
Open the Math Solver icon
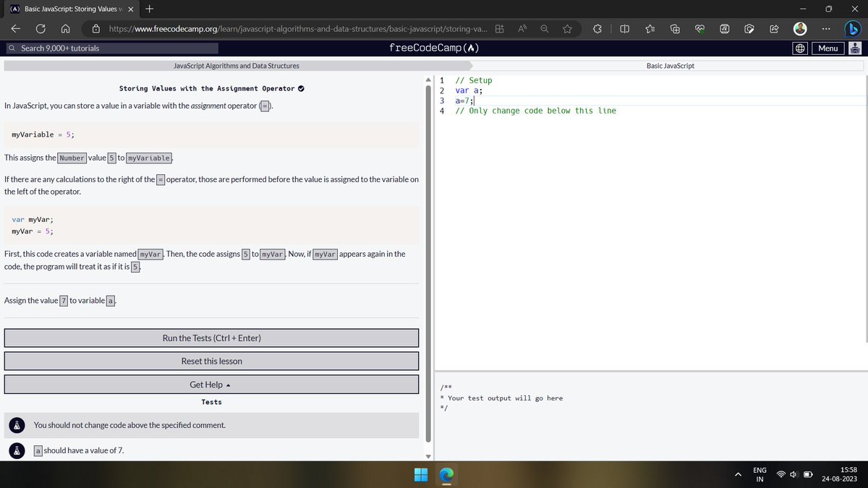724,29
